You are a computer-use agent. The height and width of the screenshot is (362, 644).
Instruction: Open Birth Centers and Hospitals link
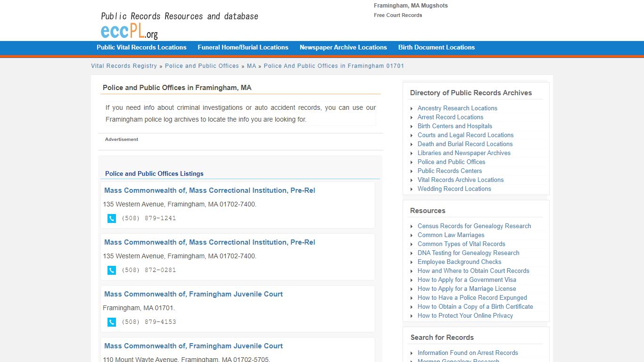pyautogui.click(x=455, y=126)
